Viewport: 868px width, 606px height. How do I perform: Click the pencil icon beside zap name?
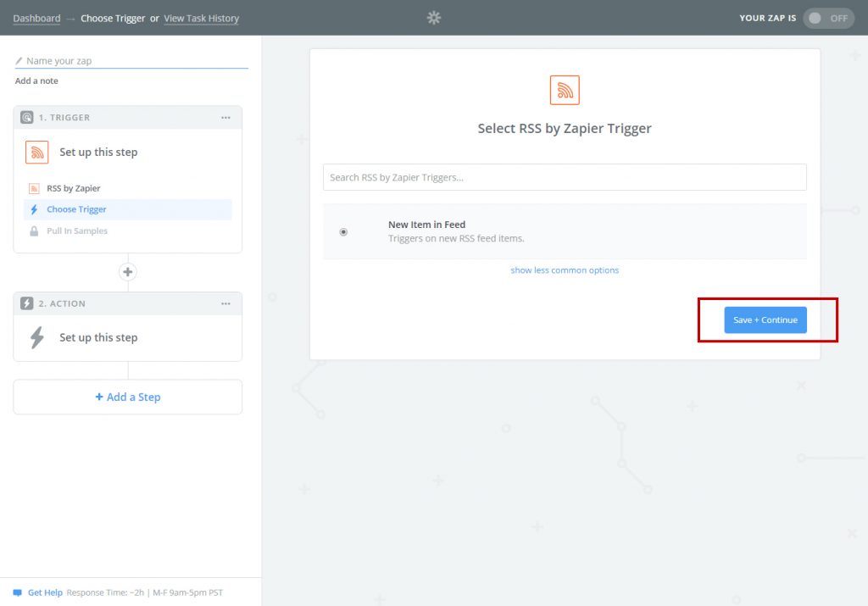[19, 61]
